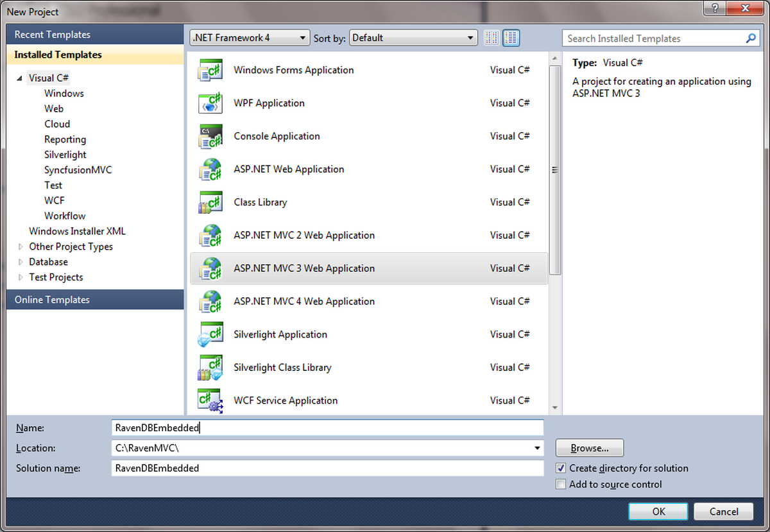Select SyncfusionMVC in the template tree
Viewport: 770px width, 532px height.
coord(78,170)
